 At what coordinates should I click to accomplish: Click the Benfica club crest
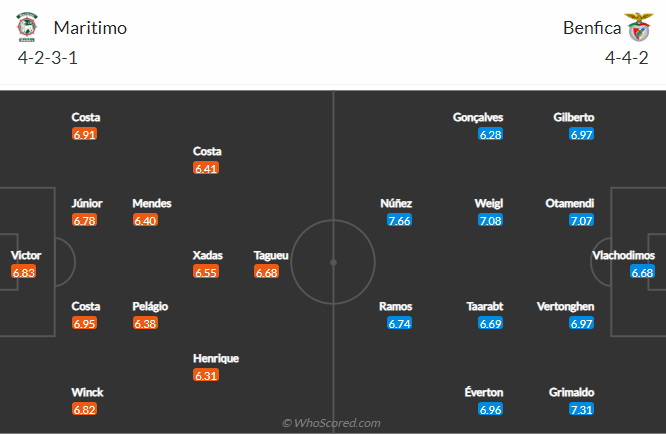(637, 27)
